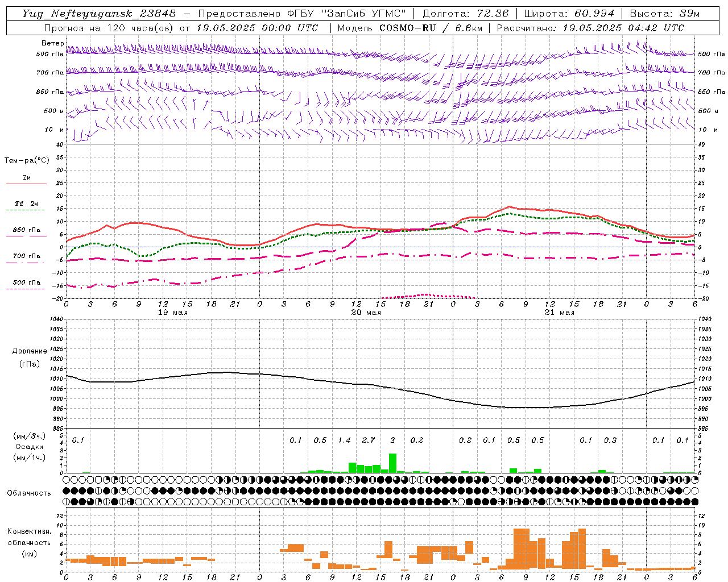Screen dimensions: 728x582
Task: Click the '2.7' precipitation total
Action: [369, 440]
